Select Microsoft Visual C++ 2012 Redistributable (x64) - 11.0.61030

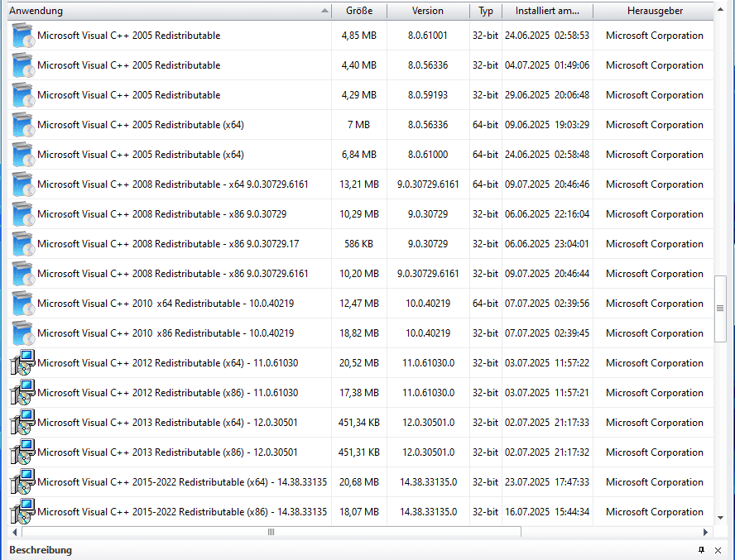tap(168, 363)
